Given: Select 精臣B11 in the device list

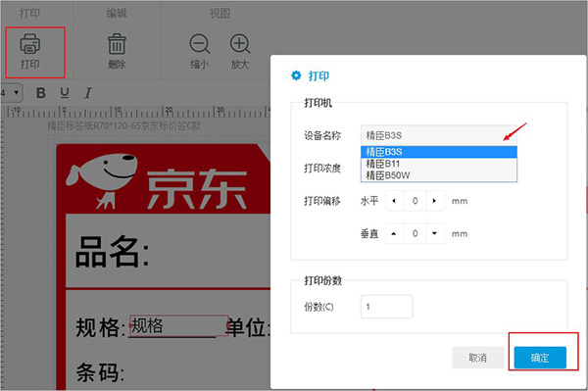Looking at the screenshot, I should point(439,164).
